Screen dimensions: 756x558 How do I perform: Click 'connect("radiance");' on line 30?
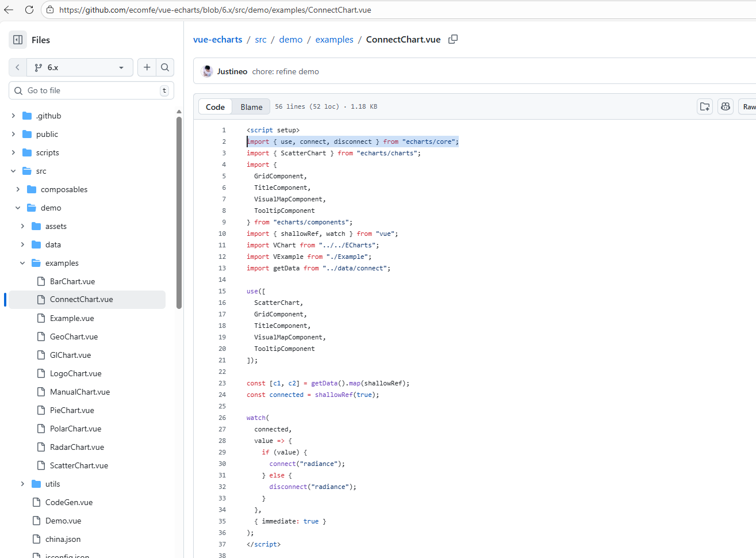307,464
